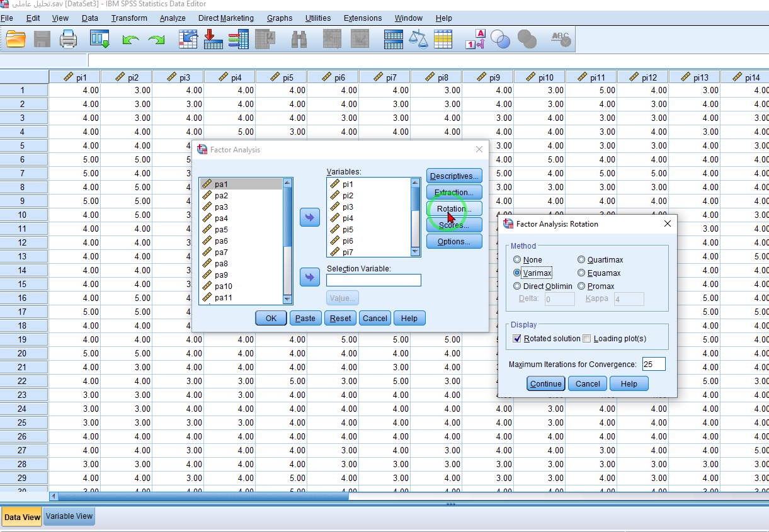The width and height of the screenshot is (769, 532).
Task: Select the Promax rotation method
Action: pos(582,286)
